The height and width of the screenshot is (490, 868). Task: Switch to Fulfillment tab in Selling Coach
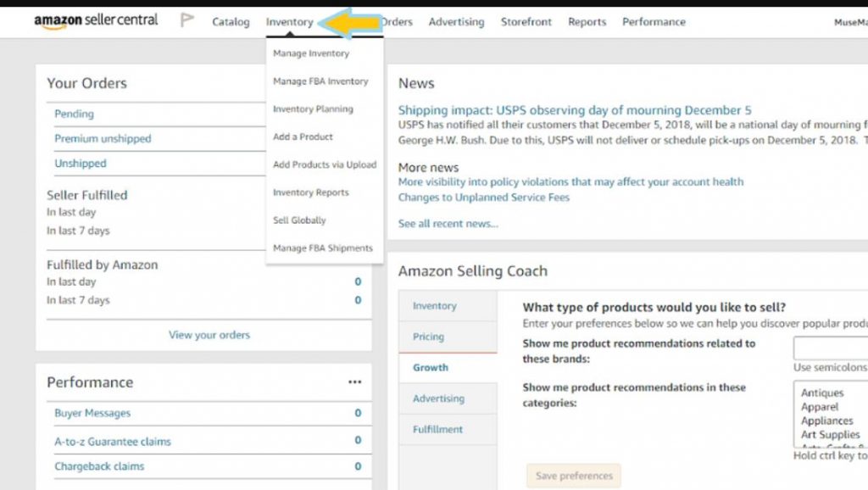[x=437, y=430]
